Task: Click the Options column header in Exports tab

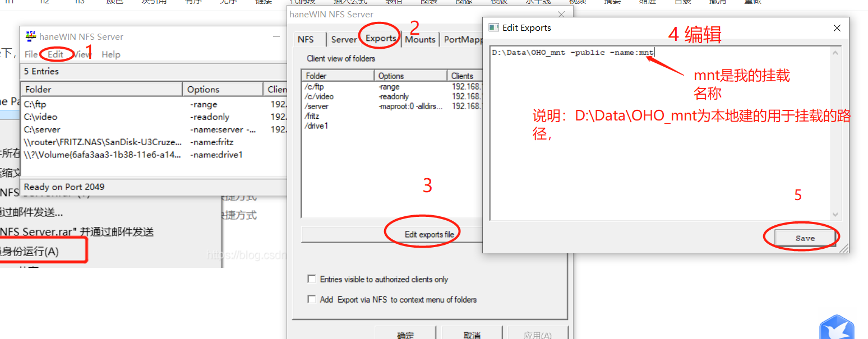Action: pyautogui.click(x=410, y=76)
